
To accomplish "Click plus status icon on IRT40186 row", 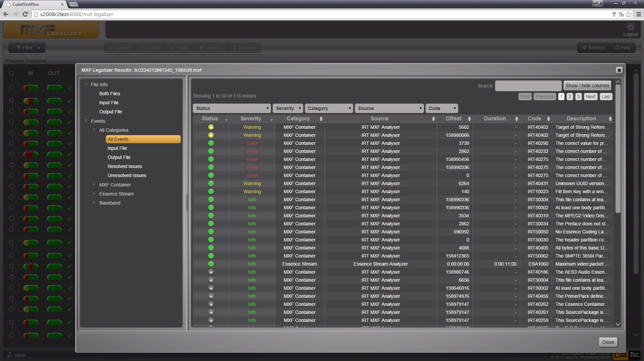I will pyautogui.click(x=211, y=272).
